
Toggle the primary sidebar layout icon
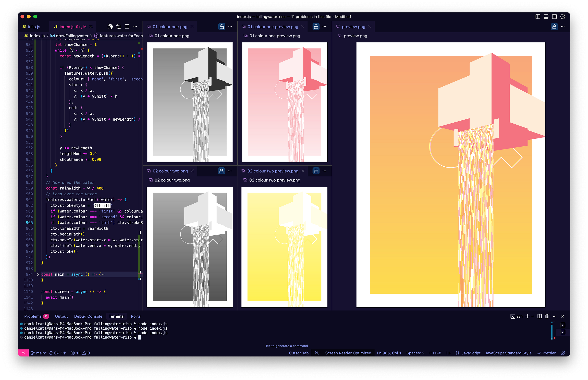pyautogui.click(x=538, y=17)
